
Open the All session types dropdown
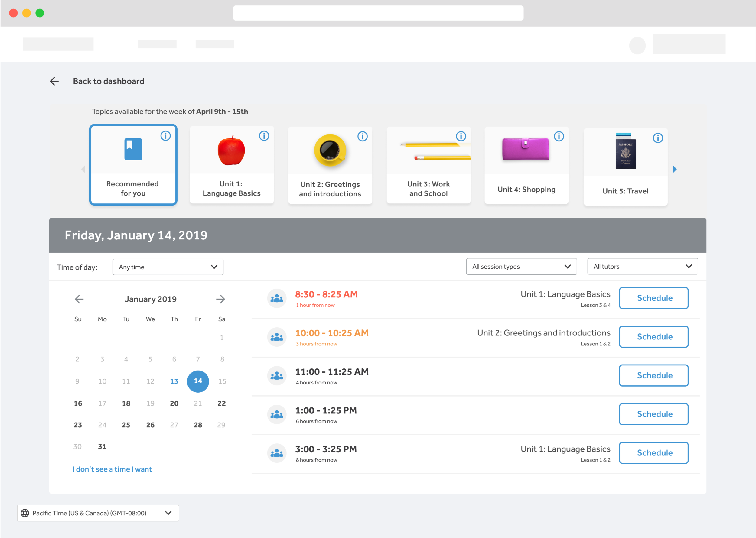[521, 267]
